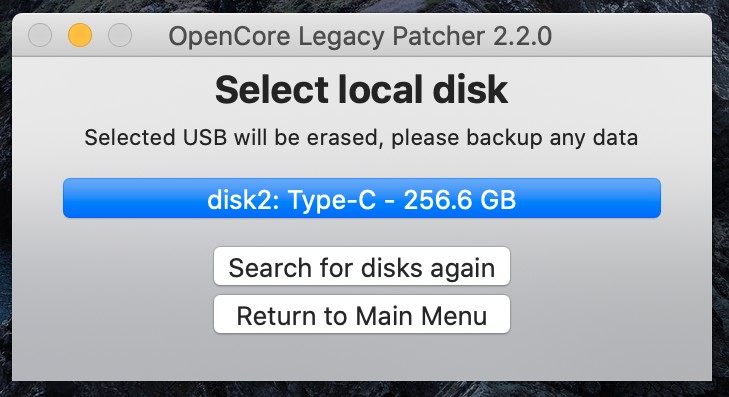The image size is (729, 397).
Task: Click the empty title bar right of the title
Action: coord(632,35)
